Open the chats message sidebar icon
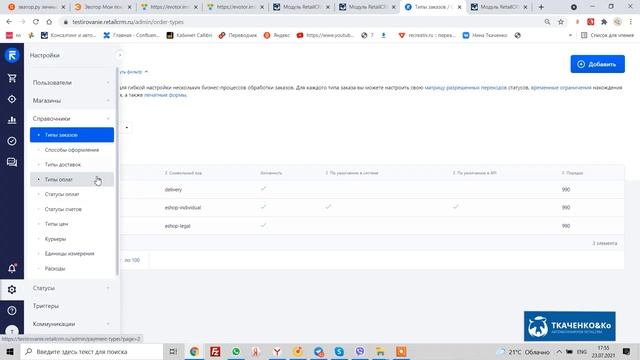640x360 pixels. [x=12, y=162]
